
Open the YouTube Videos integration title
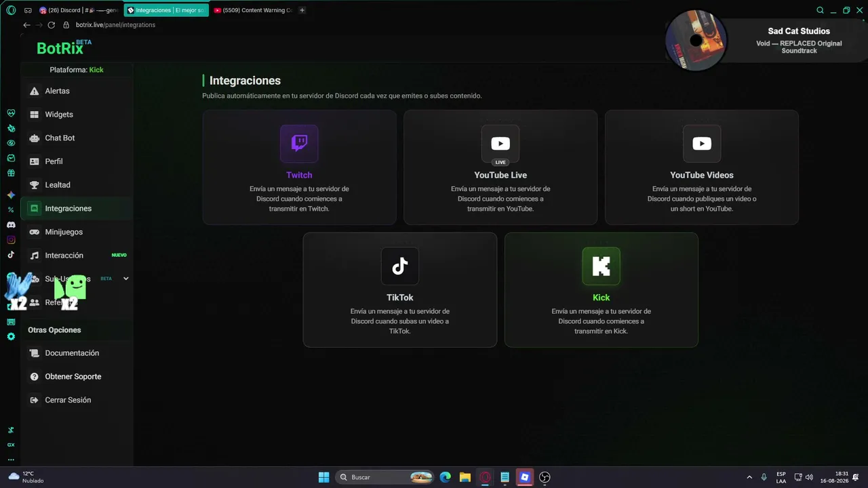[x=702, y=175]
